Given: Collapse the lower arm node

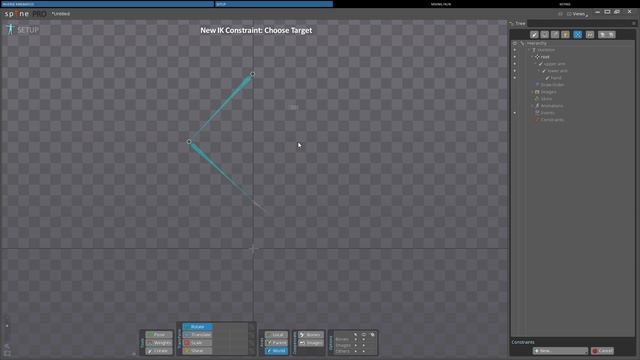Looking at the screenshot, I should point(539,71).
